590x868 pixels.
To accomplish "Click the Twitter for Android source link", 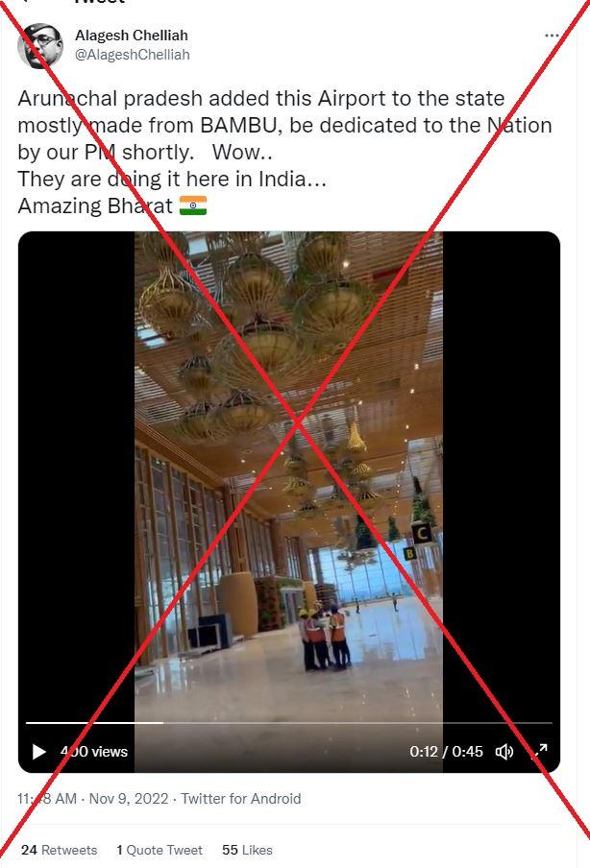I will pyautogui.click(x=241, y=799).
